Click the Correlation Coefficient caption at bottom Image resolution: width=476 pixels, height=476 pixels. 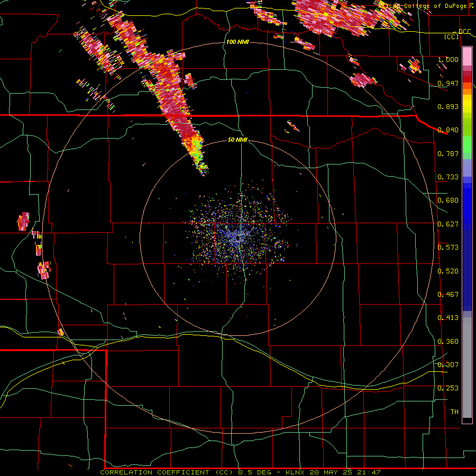click(240, 472)
